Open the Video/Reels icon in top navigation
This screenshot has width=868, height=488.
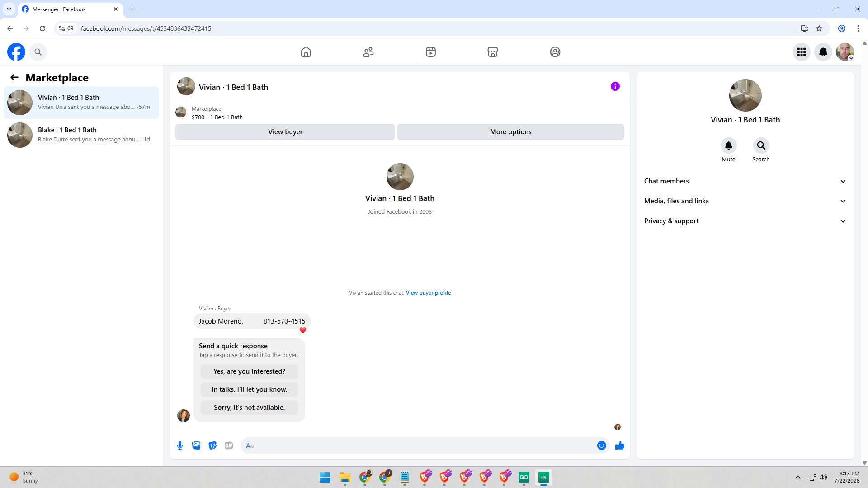click(x=431, y=52)
